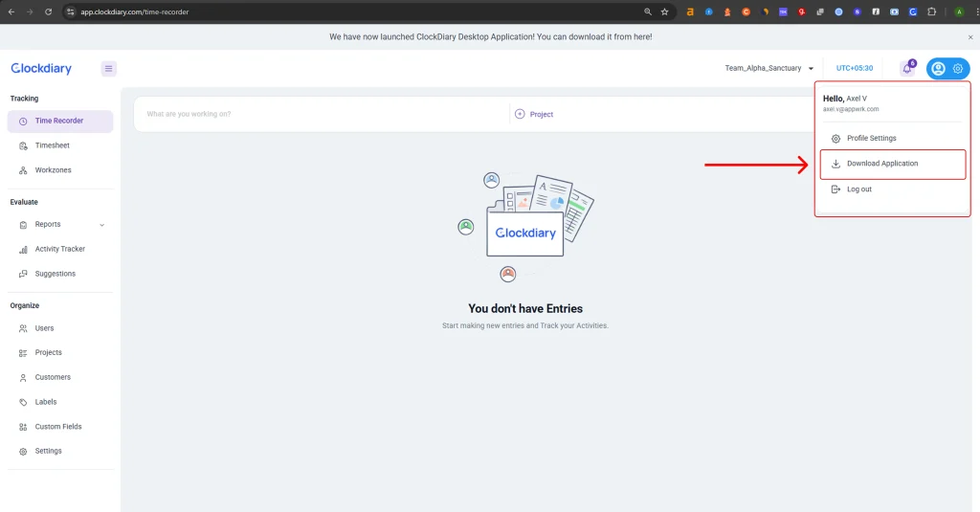The width and height of the screenshot is (980, 512).
Task: Click the browser back arrow
Action: coord(11,11)
